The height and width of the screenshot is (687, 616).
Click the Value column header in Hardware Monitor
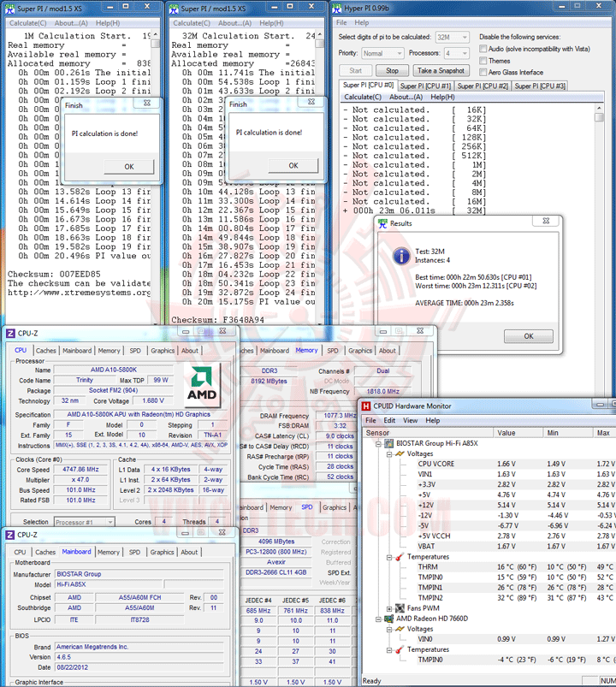tap(518, 433)
